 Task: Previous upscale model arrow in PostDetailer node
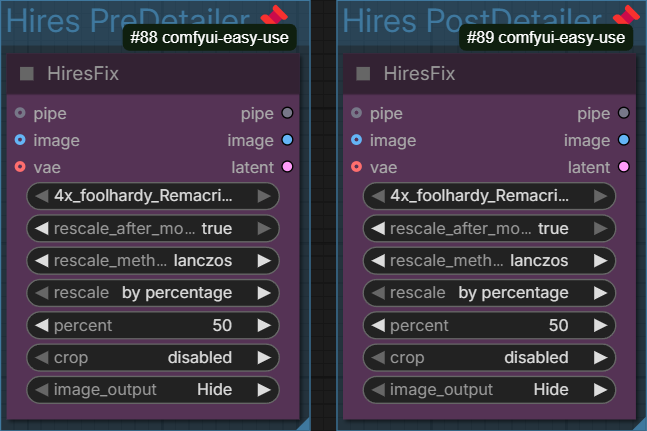pos(378,196)
